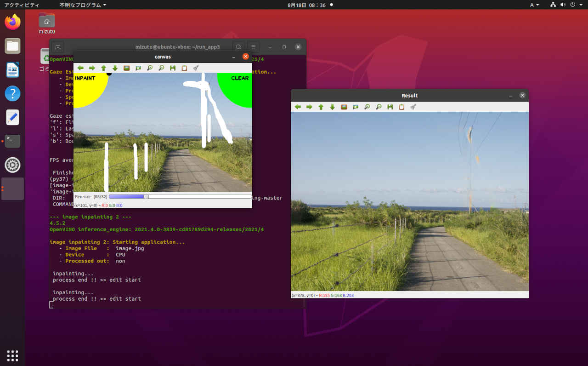Copy the canvas image using the clipboard icon
588x366 pixels.
pyautogui.click(x=183, y=68)
